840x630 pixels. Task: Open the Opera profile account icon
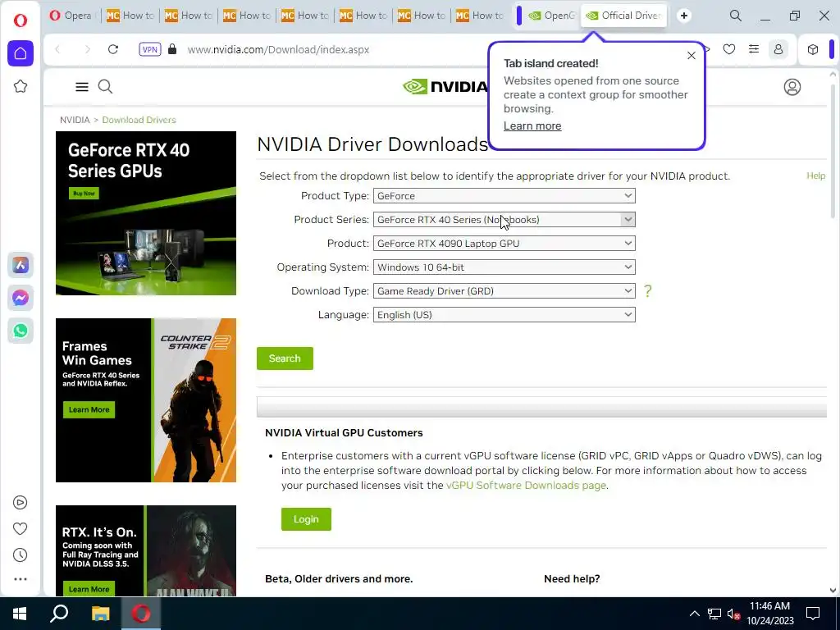pos(778,49)
